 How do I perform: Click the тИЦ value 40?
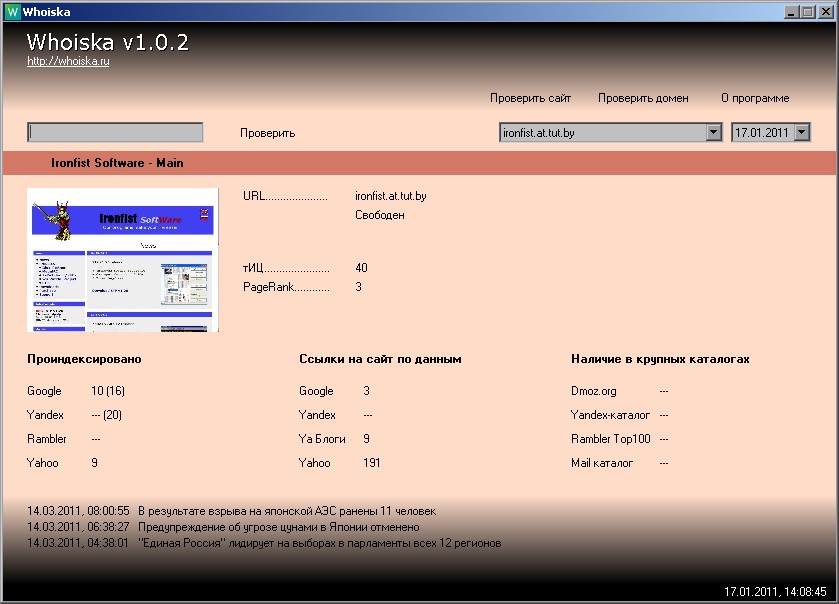coord(361,267)
